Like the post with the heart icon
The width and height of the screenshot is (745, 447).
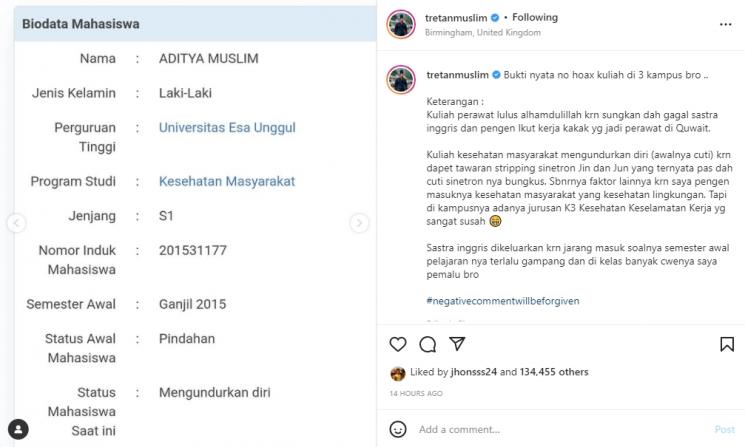click(398, 344)
